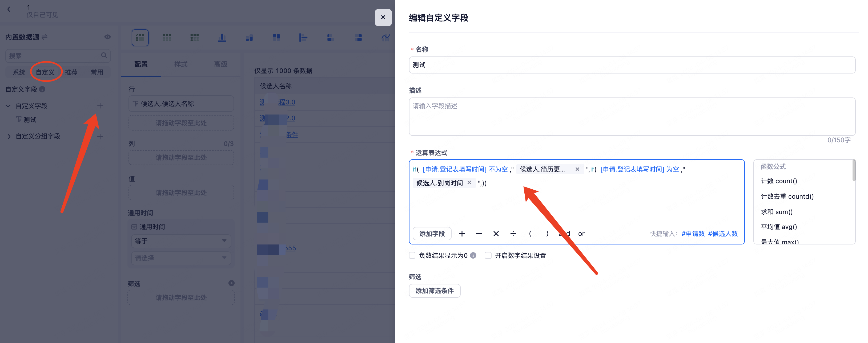Viewport: 868px width, 343px height.
Task: Enable 开启数字结果设置 checkbox
Action: [488, 255]
